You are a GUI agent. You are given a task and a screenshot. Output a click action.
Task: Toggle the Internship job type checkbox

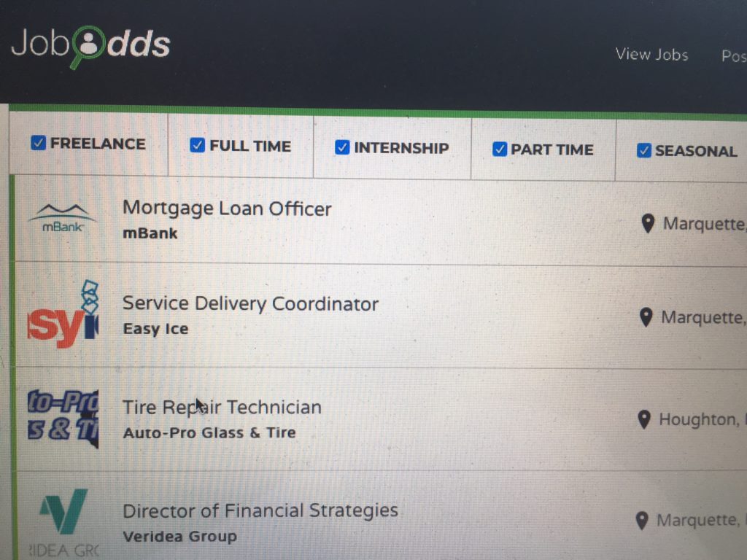point(342,147)
